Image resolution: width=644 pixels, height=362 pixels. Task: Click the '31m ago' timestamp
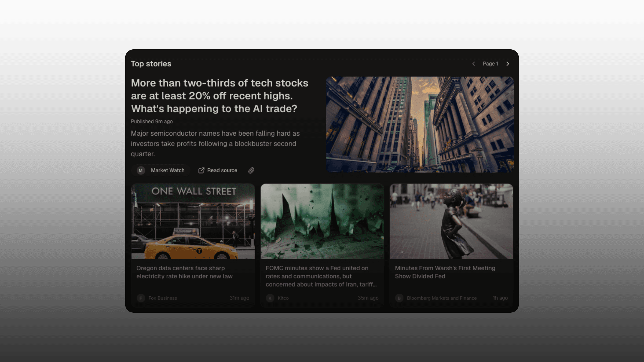point(239,298)
